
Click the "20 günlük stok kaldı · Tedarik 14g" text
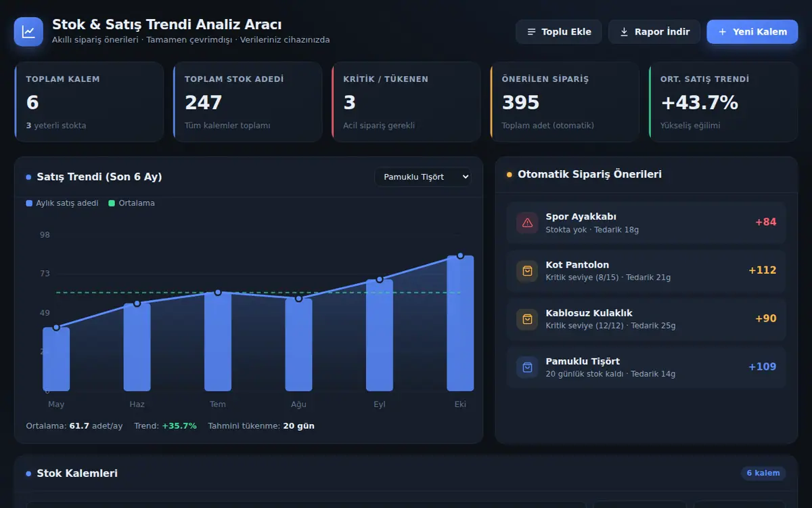(x=610, y=374)
